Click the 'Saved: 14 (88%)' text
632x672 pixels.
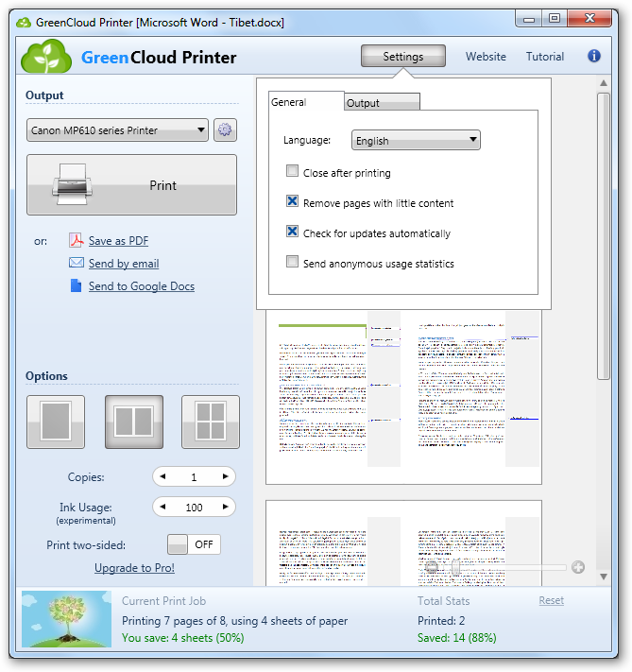point(456,638)
